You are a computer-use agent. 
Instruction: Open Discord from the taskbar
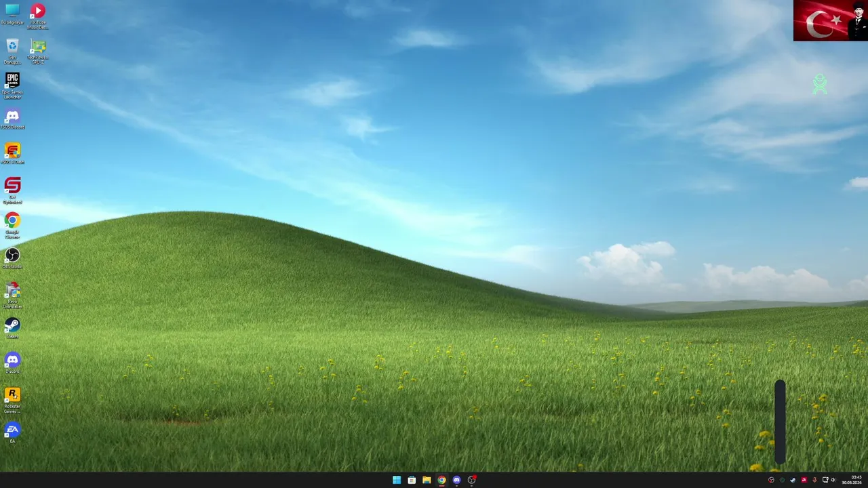pyautogui.click(x=456, y=480)
